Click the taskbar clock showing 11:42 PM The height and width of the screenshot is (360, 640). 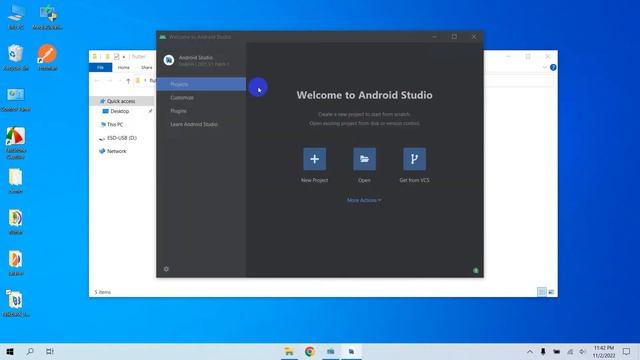pyautogui.click(x=604, y=351)
